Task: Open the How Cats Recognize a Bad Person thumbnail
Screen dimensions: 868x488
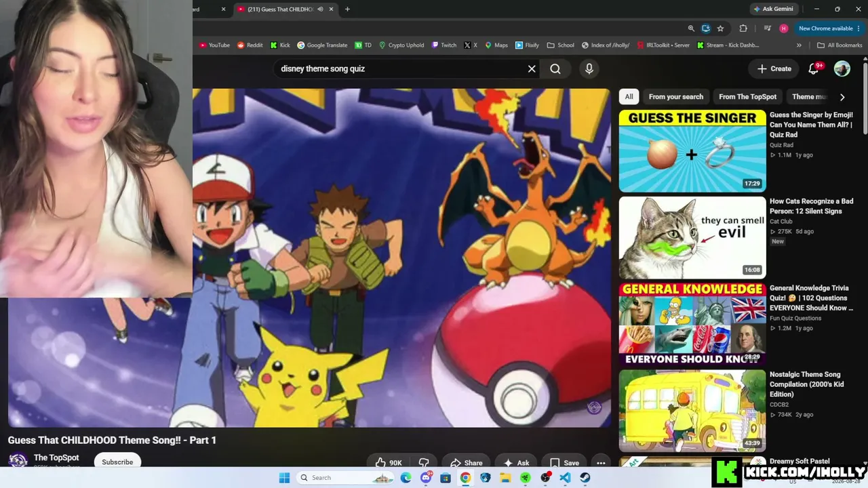Action: 692,238
